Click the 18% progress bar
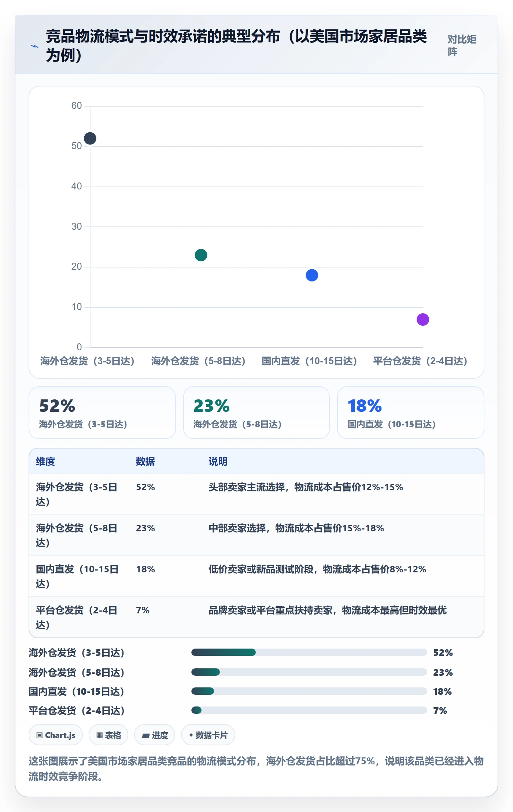This screenshot has width=513, height=812. [309, 691]
